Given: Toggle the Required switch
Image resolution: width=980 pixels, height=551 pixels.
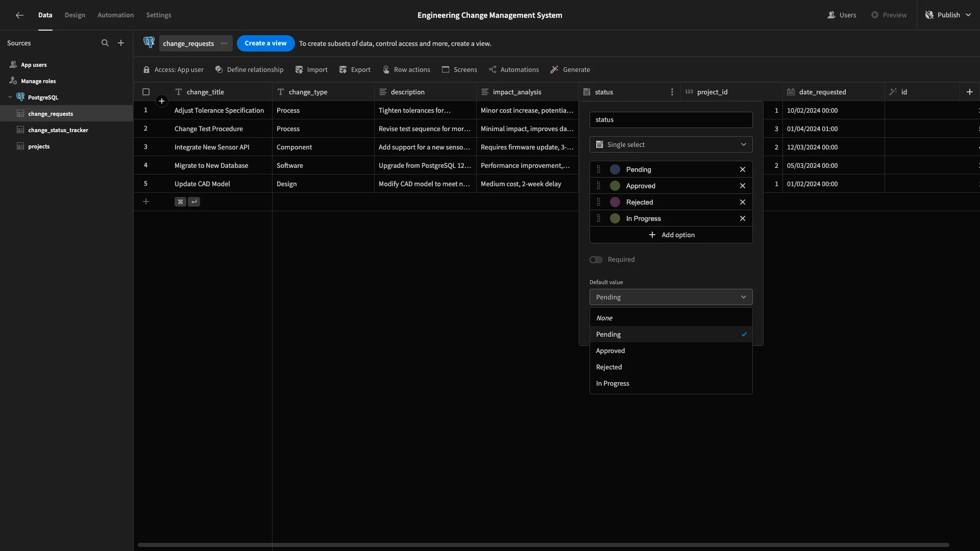Looking at the screenshot, I should 596,260.
